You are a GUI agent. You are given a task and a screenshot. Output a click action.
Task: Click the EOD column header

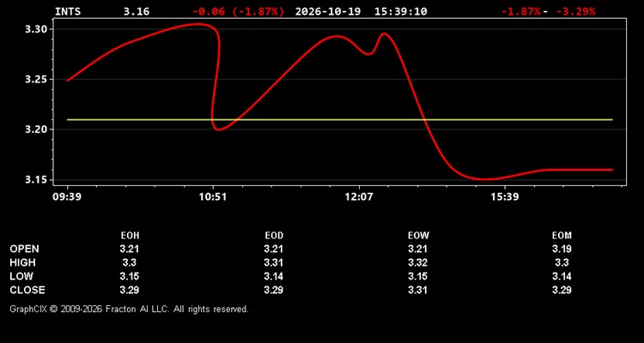(274, 236)
